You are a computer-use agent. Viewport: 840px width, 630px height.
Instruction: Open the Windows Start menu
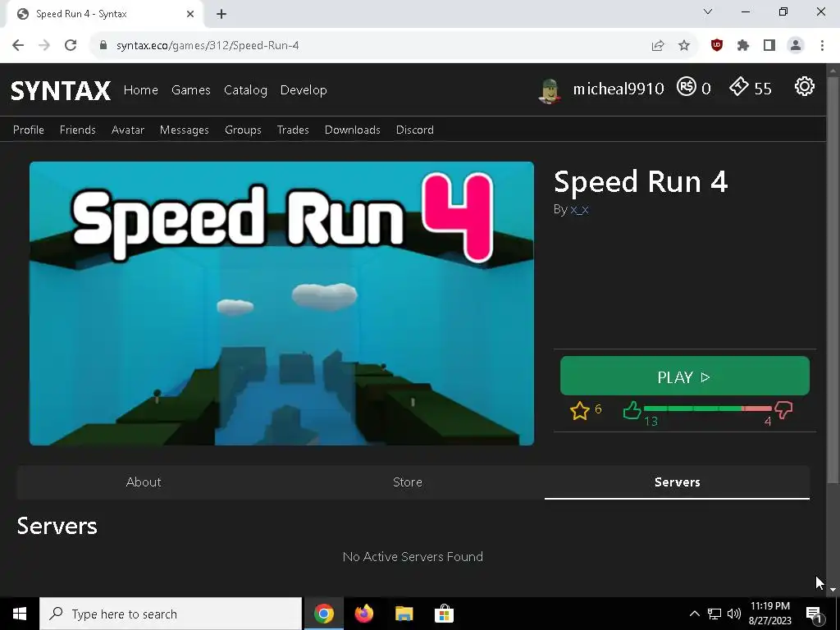pyautogui.click(x=20, y=614)
